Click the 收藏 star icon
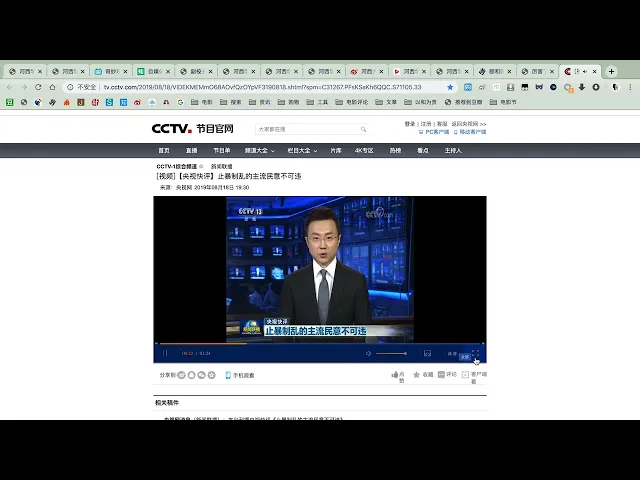The height and width of the screenshot is (480, 640). [416, 374]
